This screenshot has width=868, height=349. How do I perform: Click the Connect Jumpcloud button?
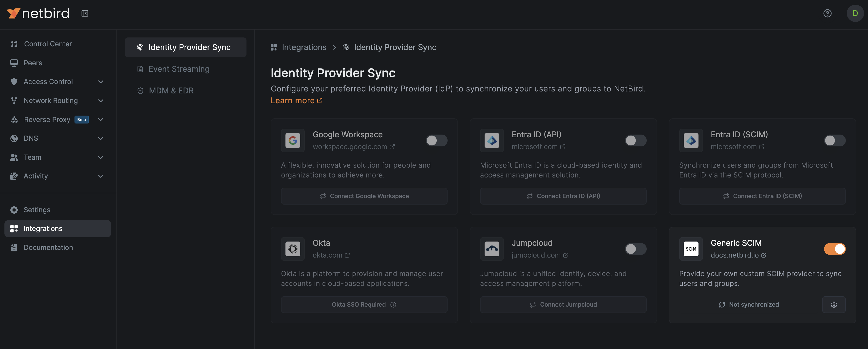[x=563, y=305]
